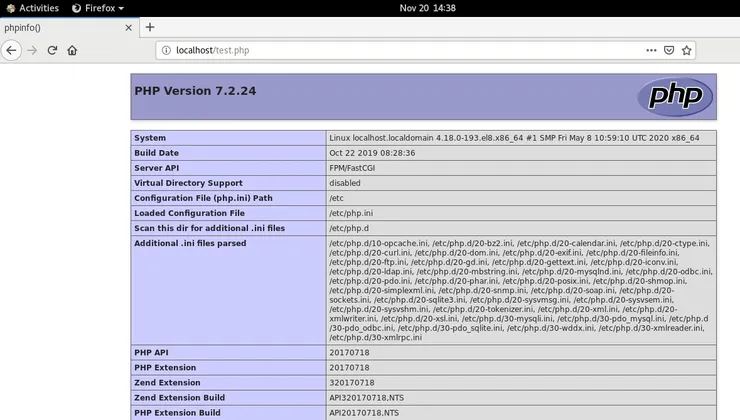Click the PHP API value 20170718
The image size is (740, 420).
pyautogui.click(x=349, y=353)
